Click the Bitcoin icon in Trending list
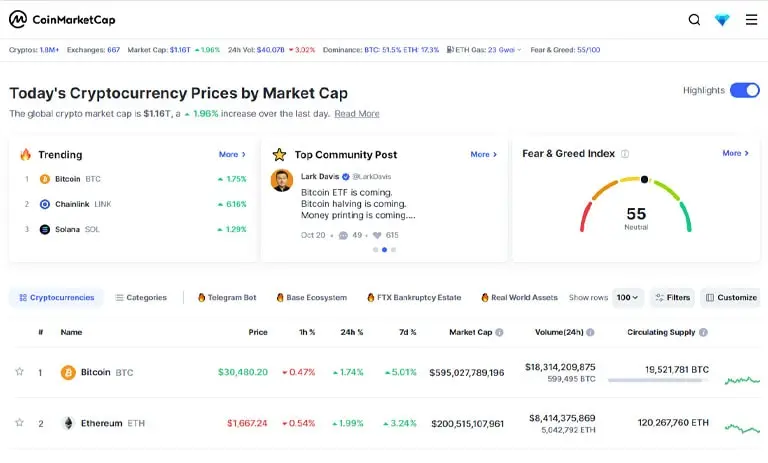The width and height of the screenshot is (768, 463). (45, 179)
